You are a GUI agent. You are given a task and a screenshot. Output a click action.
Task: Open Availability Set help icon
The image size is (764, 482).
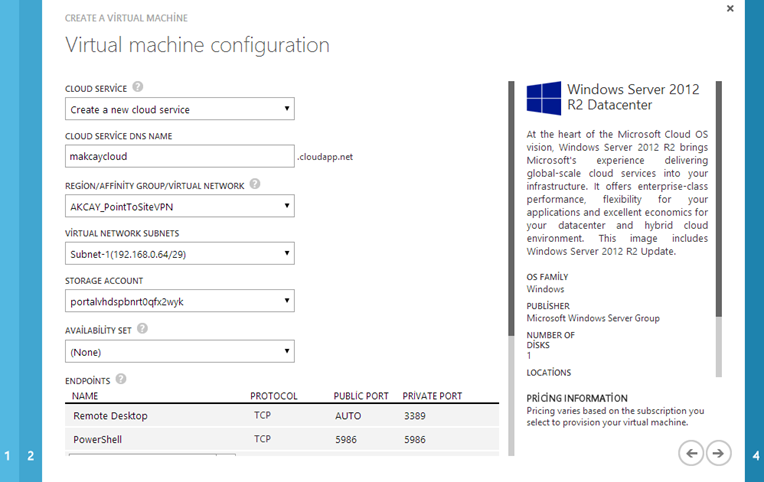(142, 328)
